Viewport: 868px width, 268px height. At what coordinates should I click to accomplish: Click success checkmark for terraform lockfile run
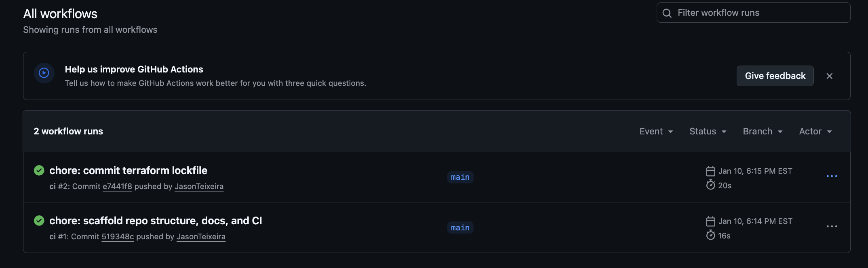pos(39,170)
